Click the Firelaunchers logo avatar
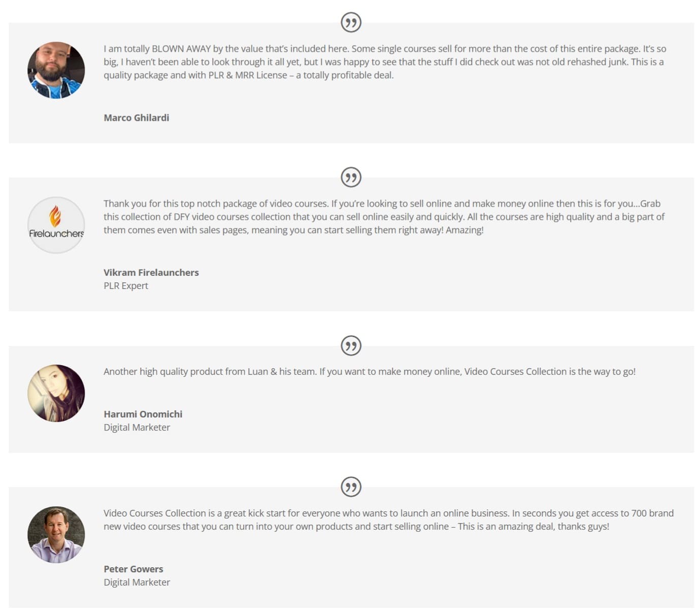Viewport: 698px width, 616px height. tap(56, 225)
